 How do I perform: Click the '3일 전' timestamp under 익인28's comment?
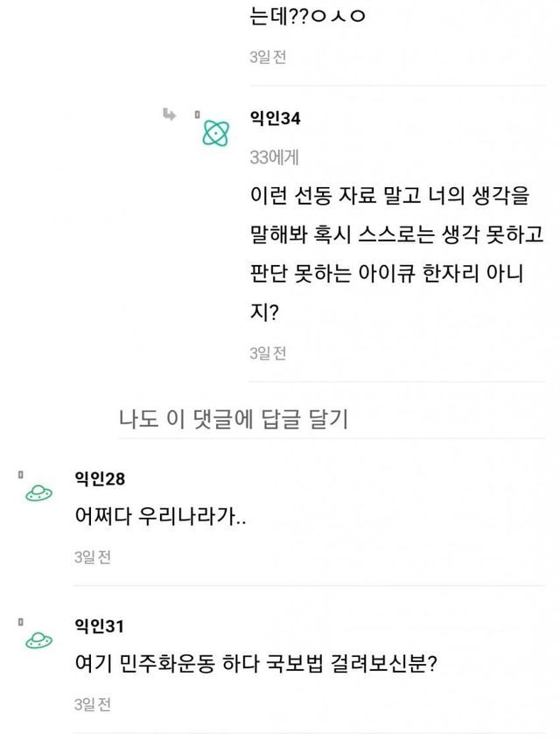pos(92,556)
